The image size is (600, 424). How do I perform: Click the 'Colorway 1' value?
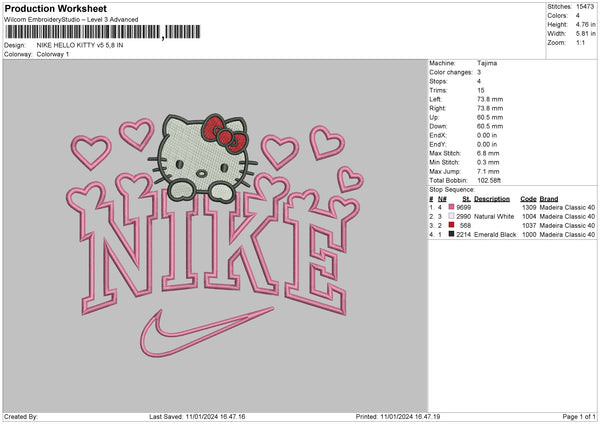click(x=53, y=54)
